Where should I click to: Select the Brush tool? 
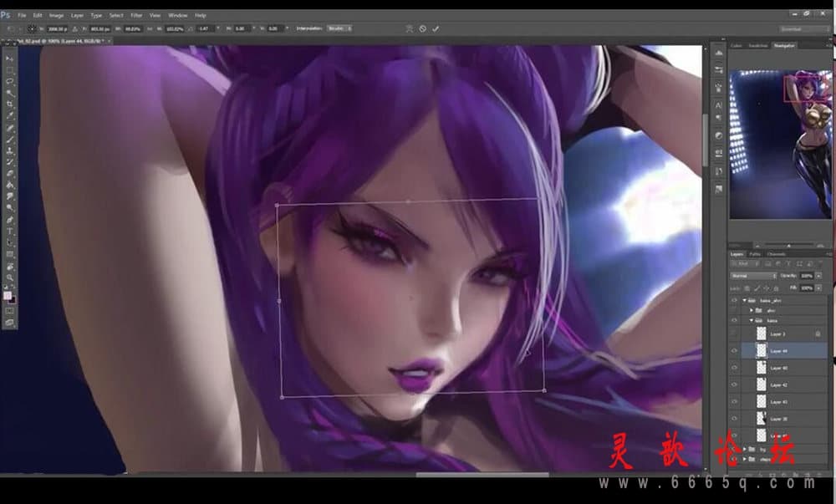point(9,140)
